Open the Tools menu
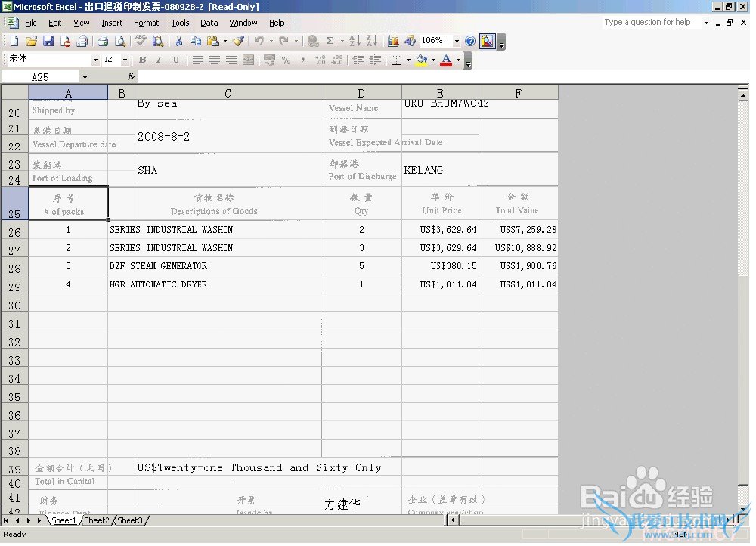 pos(181,23)
